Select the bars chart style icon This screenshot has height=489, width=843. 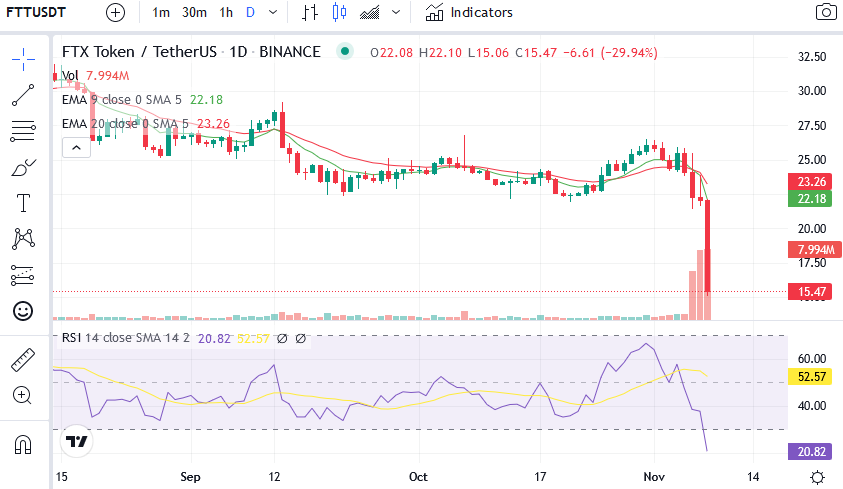coord(310,12)
